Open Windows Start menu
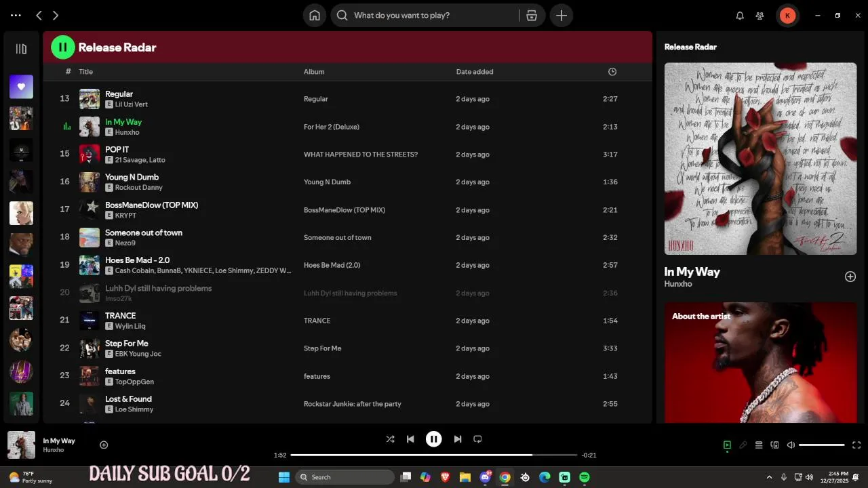868x488 pixels. (284, 477)
